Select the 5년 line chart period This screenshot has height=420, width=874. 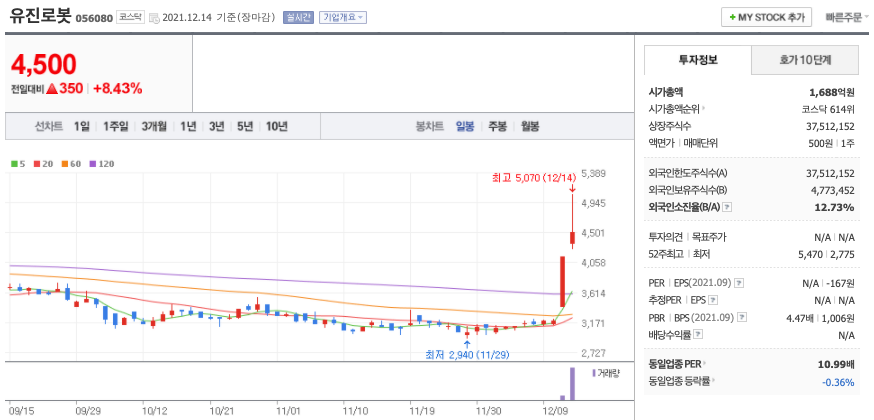(245, 126)
